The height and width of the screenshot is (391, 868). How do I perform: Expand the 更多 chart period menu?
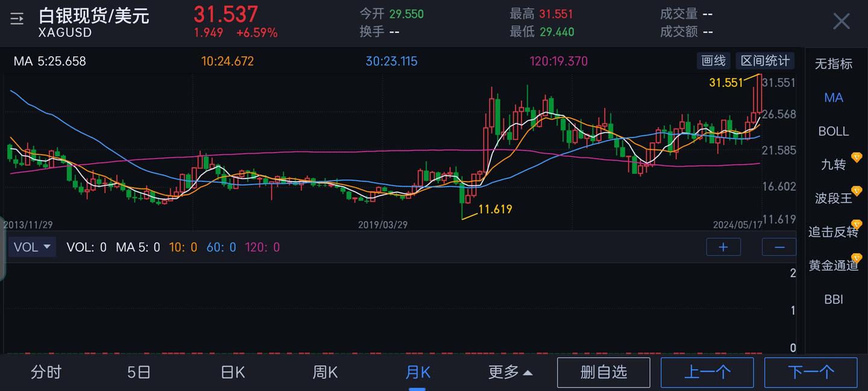pyautogui.click(x=510, y=372)
